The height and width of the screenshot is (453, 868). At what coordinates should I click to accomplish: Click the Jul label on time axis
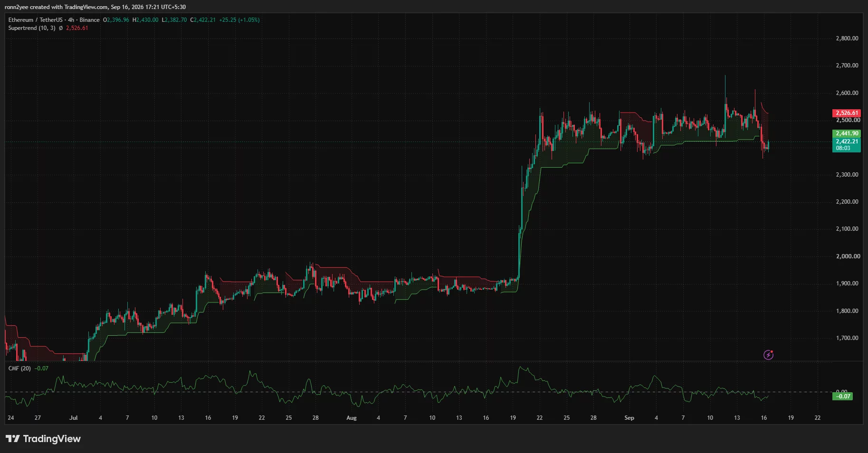pos(73,418)
